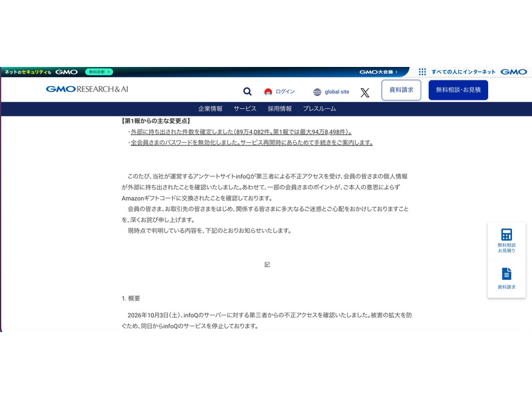Click the ネットのセキュリティも banner text
This screenshot has width=532, height=399.
click(x=28, y=72)
